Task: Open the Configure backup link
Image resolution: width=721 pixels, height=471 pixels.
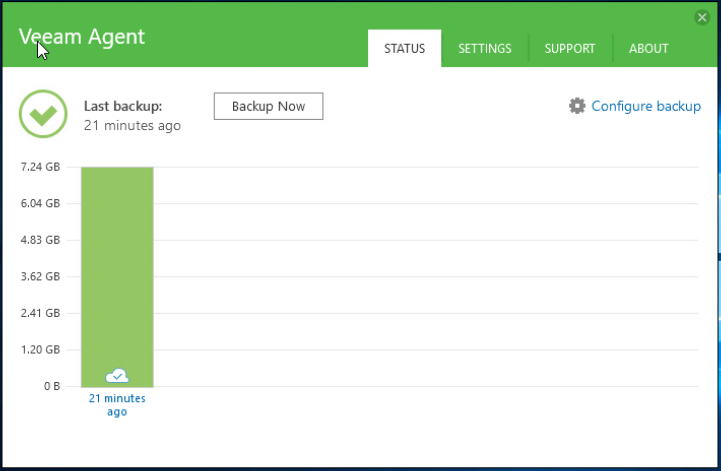Action: (x=646, y=106)
